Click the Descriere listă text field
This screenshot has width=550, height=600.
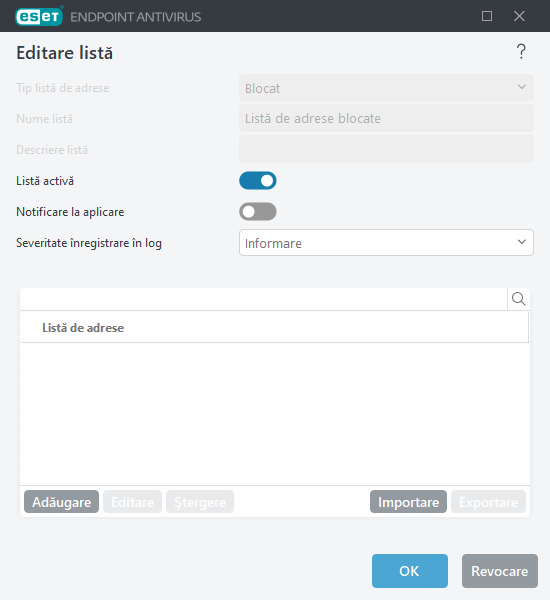click(x=386, y=149)
